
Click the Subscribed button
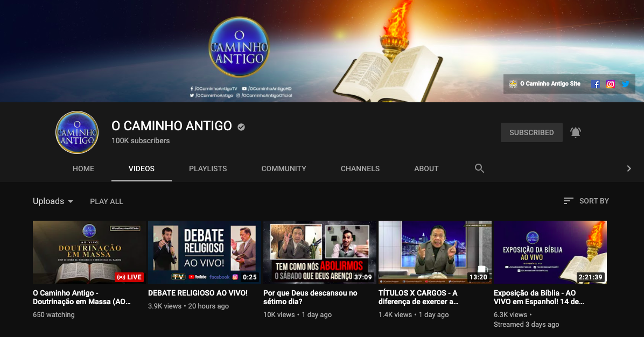tap(531, 132)
